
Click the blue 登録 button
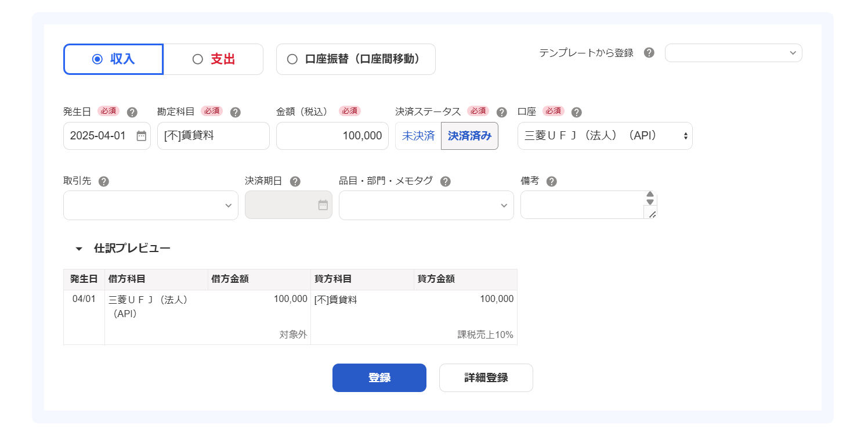[x=379, y=378]
